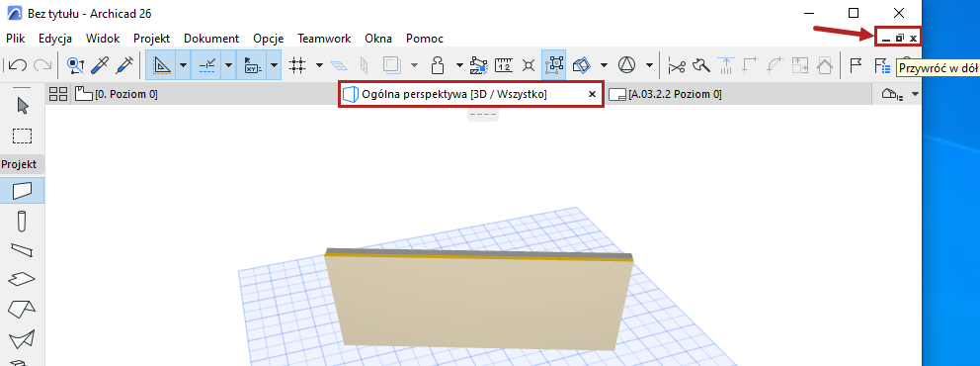Click the scissors Split tool icon
This screenshot has height=366, width=980.
click(x=677, y=64)
